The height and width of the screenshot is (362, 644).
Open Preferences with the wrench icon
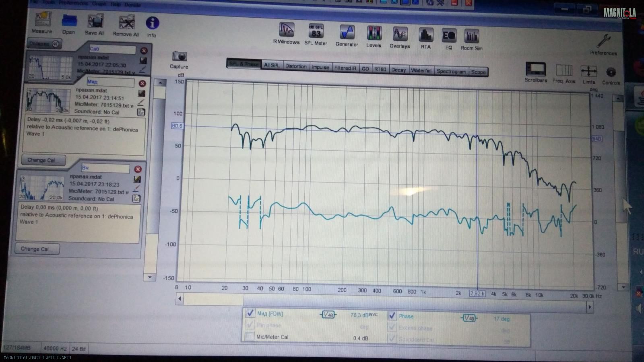click(603, 44)
